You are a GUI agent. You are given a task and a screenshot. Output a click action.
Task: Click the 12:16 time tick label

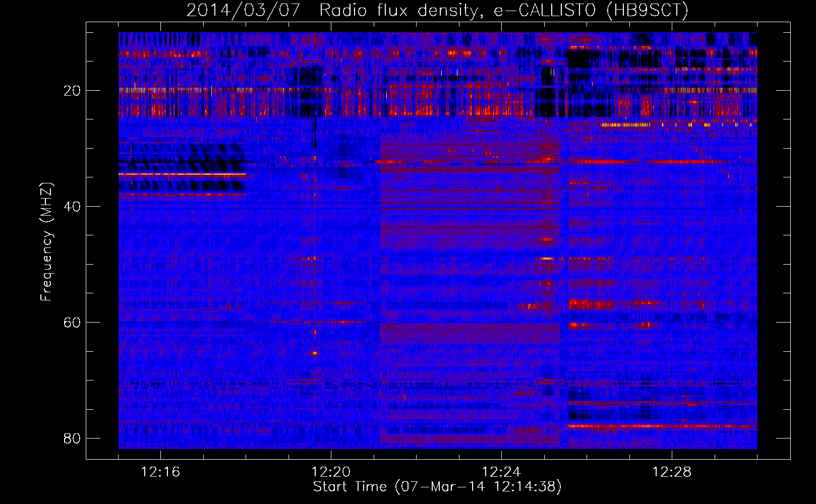(x=160, y=472)
